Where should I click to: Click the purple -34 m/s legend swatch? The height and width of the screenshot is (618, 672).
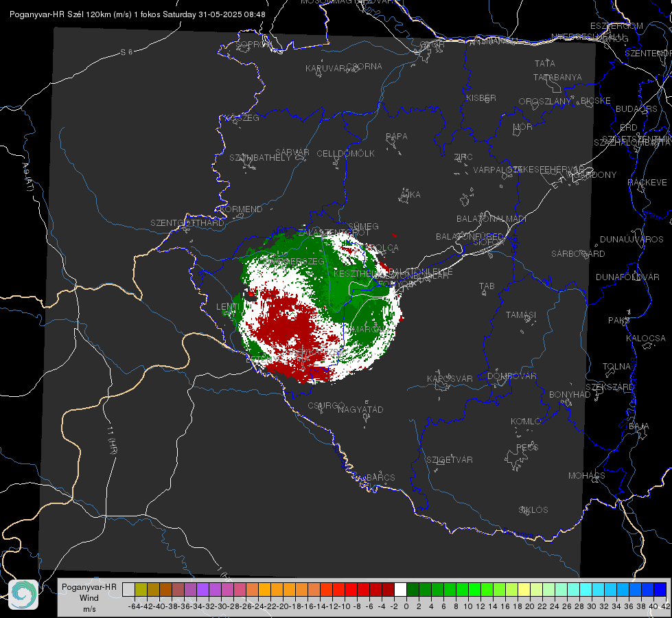click(x=202, y=590)
